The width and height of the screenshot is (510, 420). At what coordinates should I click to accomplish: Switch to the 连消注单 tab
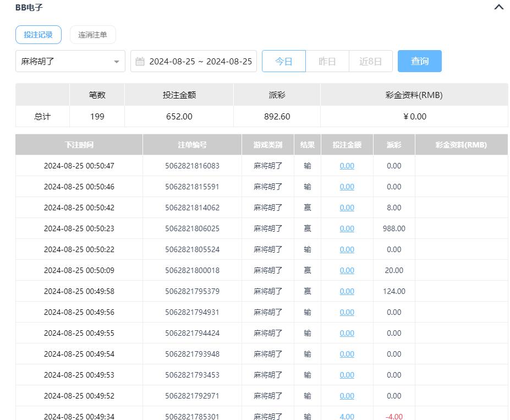click(92, 35)
